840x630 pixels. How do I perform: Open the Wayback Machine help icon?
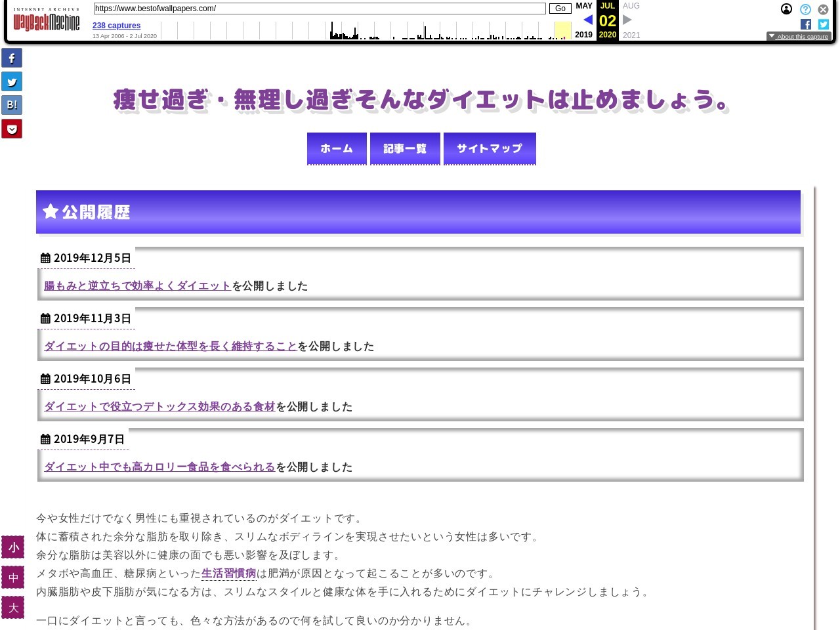(x=805, y=9)
